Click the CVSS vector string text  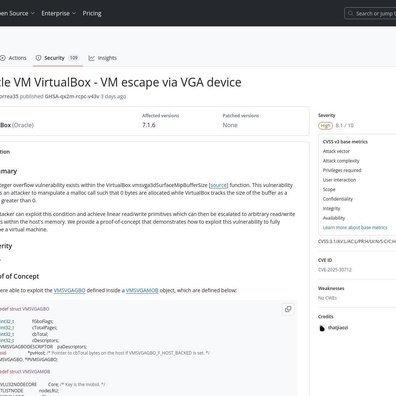coord(357,241)
